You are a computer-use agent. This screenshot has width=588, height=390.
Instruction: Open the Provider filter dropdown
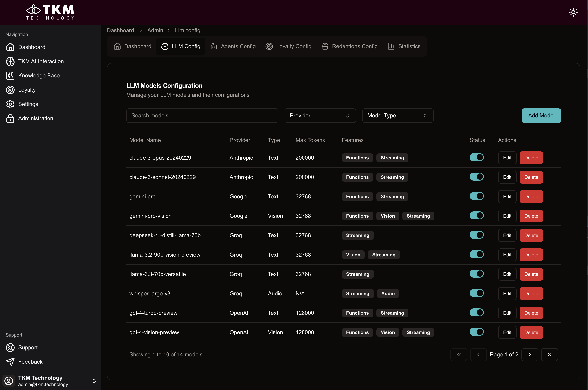(320, 115)
